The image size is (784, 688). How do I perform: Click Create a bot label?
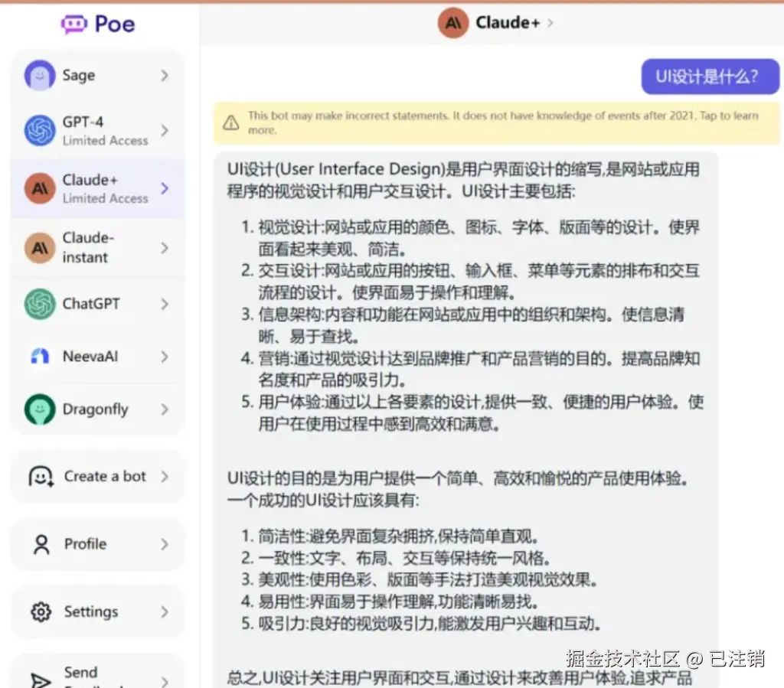coord(105,477)
